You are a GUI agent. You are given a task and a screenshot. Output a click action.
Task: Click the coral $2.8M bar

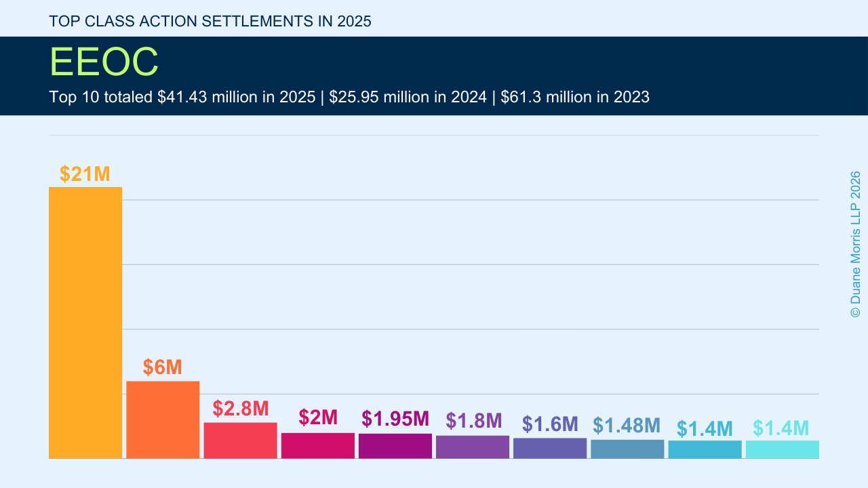[x=240, y=441]
